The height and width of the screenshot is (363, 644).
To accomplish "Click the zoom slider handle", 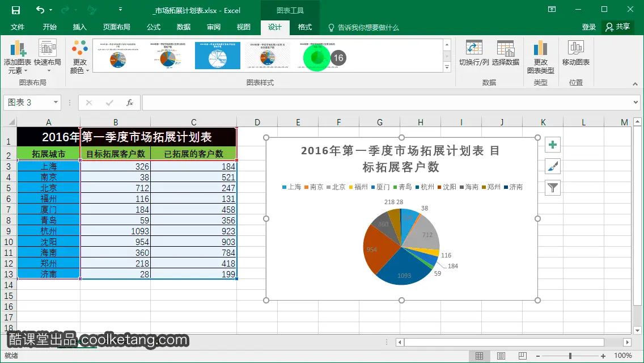I will (x=570, y=356).
